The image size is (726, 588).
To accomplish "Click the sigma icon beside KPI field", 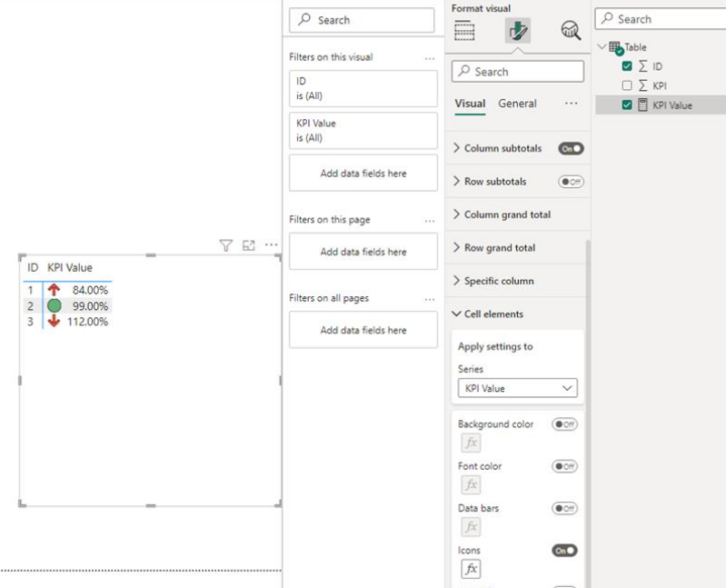I will pos(642,85).
